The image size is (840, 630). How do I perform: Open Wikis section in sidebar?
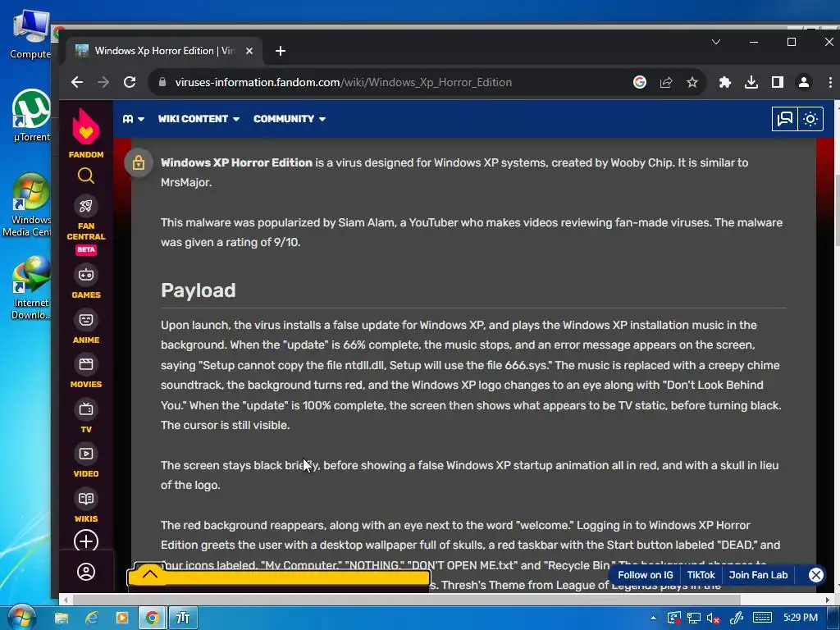click(85, 507)
